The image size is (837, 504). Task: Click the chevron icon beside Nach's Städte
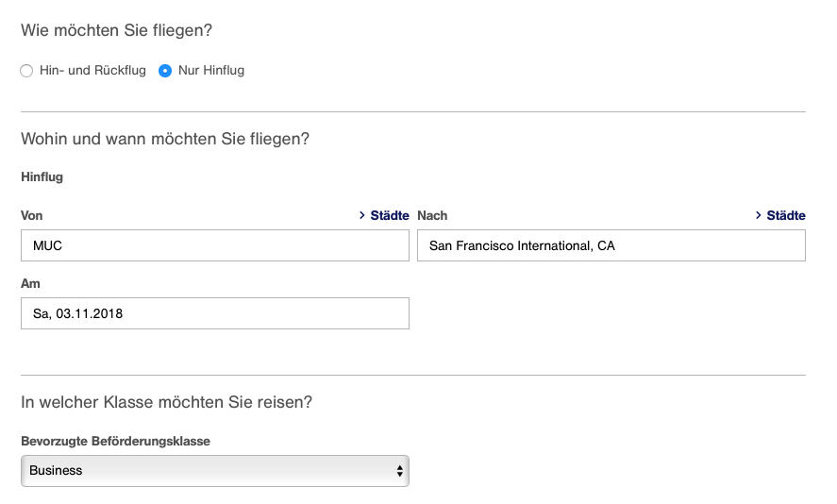click(x=759, y=216)
